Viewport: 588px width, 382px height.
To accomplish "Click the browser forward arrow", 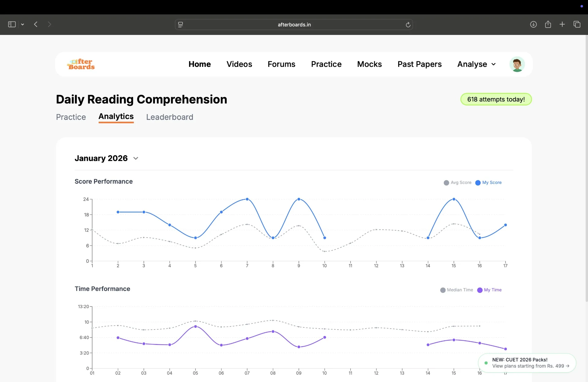I will [49, 25].
